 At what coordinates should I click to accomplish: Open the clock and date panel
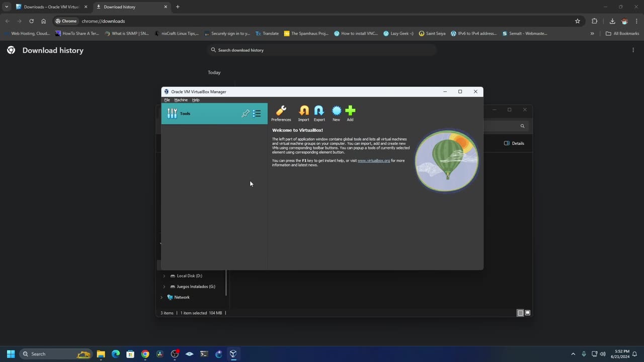click(x=619, y=354)
